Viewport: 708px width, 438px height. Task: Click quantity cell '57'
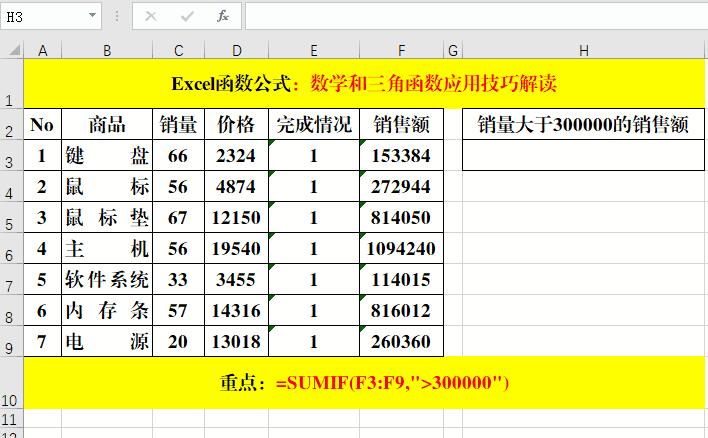(178, 310)
